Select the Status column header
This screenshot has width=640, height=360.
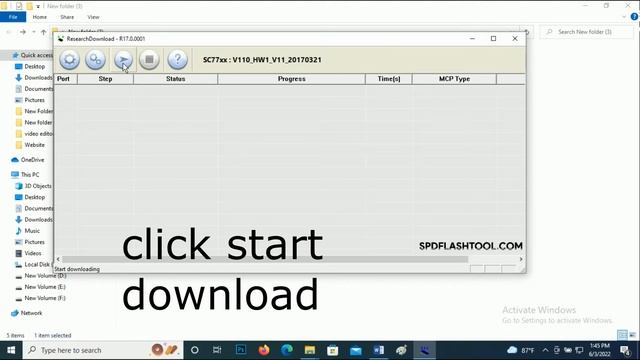pos(176,79)
